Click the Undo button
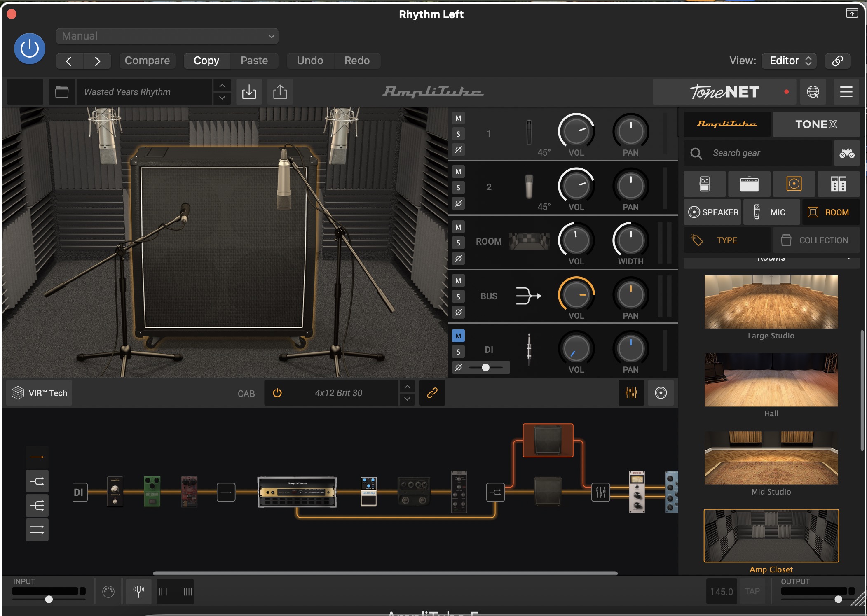The image size is (867, 616). (x=310, y=61)
